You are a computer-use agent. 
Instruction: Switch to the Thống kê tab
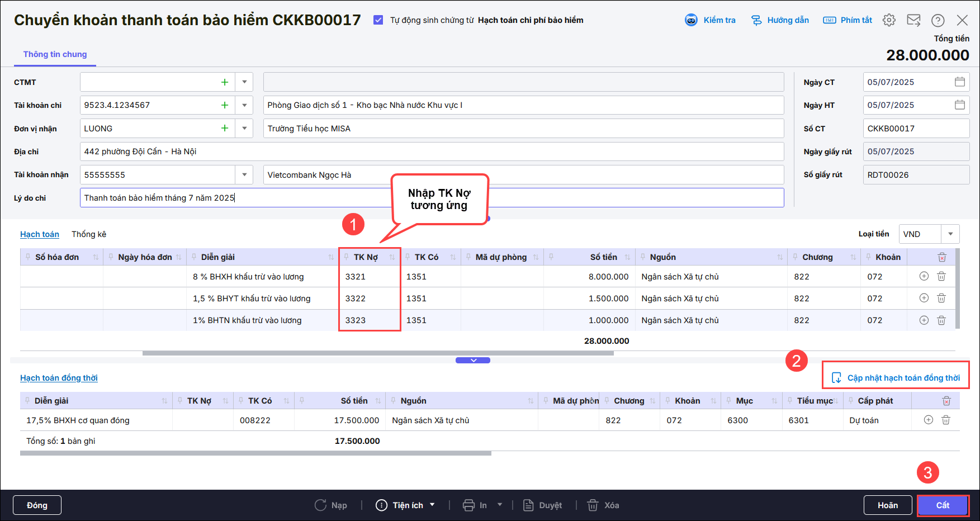[x=89, y=234]
